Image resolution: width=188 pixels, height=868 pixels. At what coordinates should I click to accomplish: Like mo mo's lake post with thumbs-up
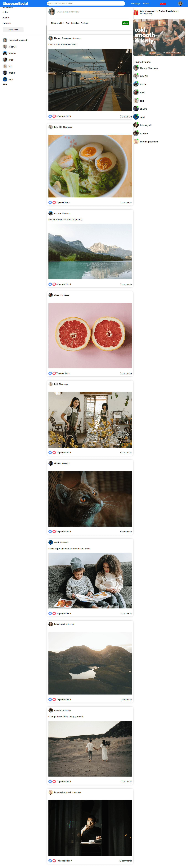[50, 284]
